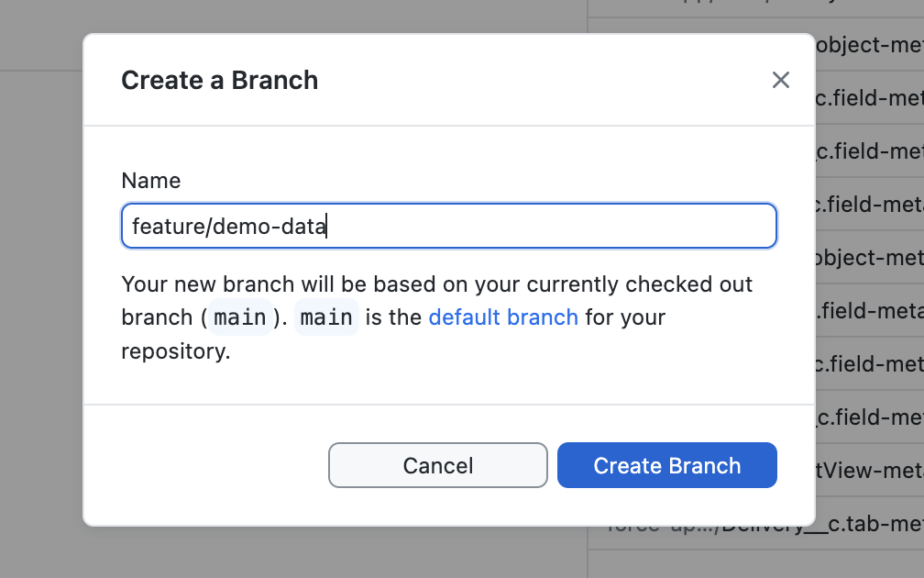Select object-meta row beside 'checked out' text
Image resolution: width=924 pixels, height=578 pixels.
[869, 258]
